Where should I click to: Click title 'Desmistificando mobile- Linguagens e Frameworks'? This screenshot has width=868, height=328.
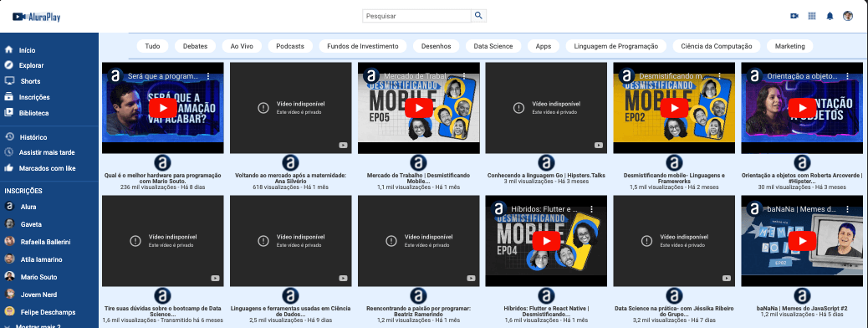(x=674, y=178)
